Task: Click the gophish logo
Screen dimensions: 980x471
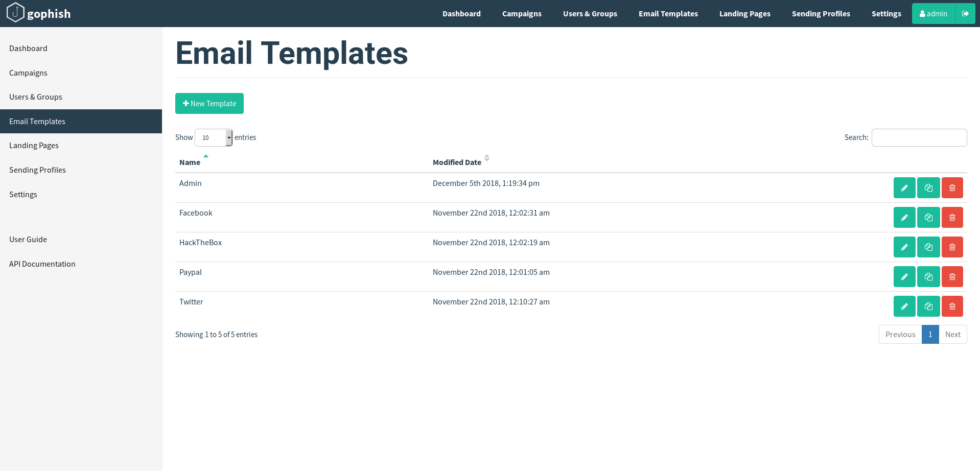Action: click(39, 13)
